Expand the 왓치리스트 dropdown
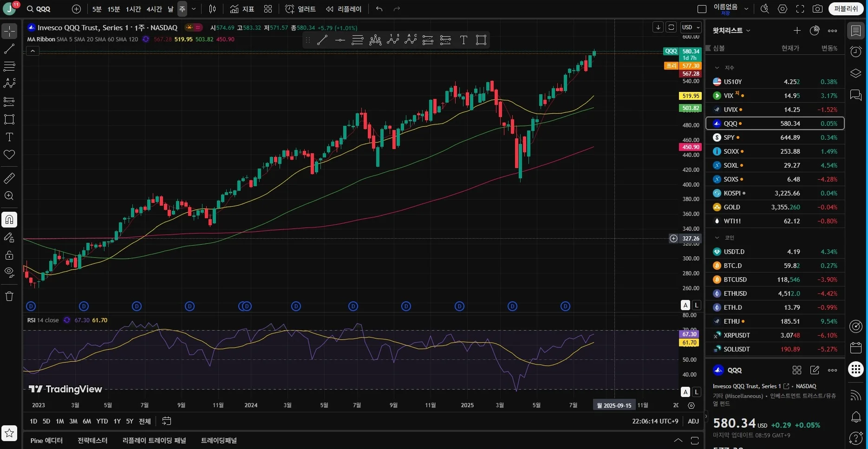The height and width of the screenshot is (449, 868). click(731, 31)
